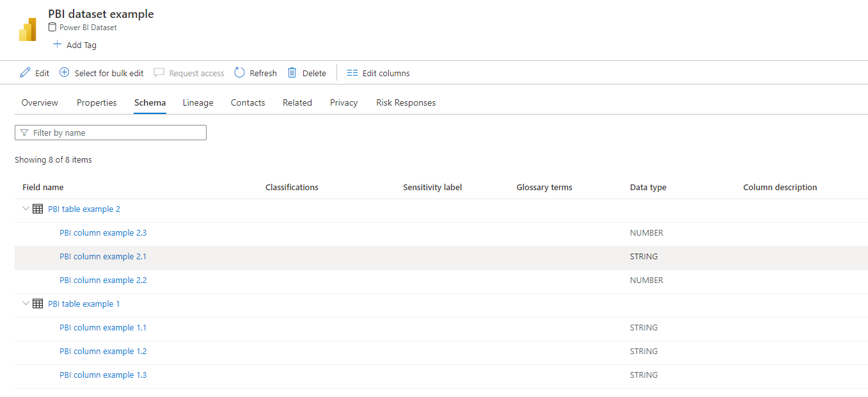The image size is (868, 397).
Task: Go to the Lineage tab
Action: click(198, 102)
